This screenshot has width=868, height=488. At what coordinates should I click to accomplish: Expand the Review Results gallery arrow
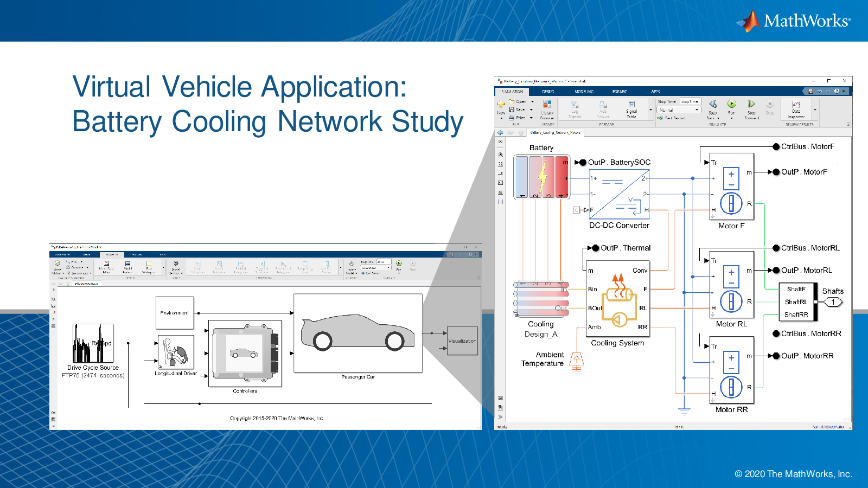[815, 110]
